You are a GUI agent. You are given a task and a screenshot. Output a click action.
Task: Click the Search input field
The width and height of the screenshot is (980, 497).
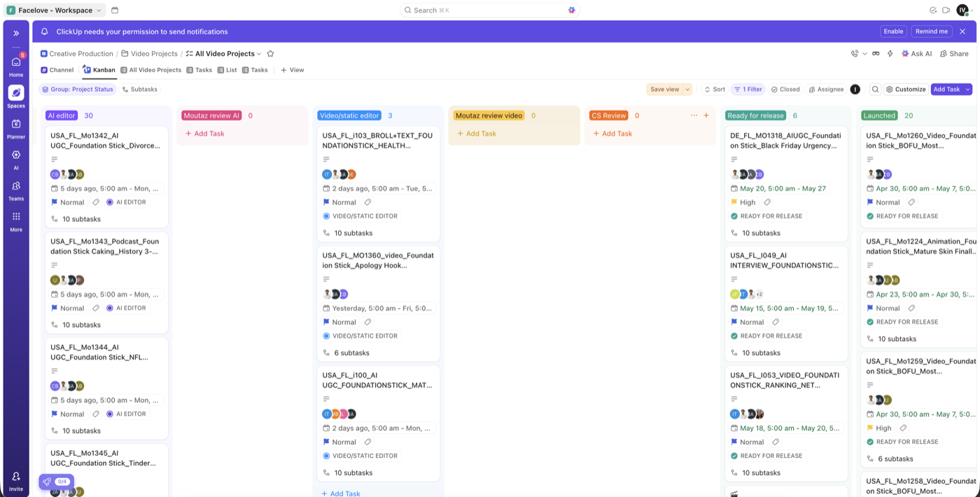point(489,10)
